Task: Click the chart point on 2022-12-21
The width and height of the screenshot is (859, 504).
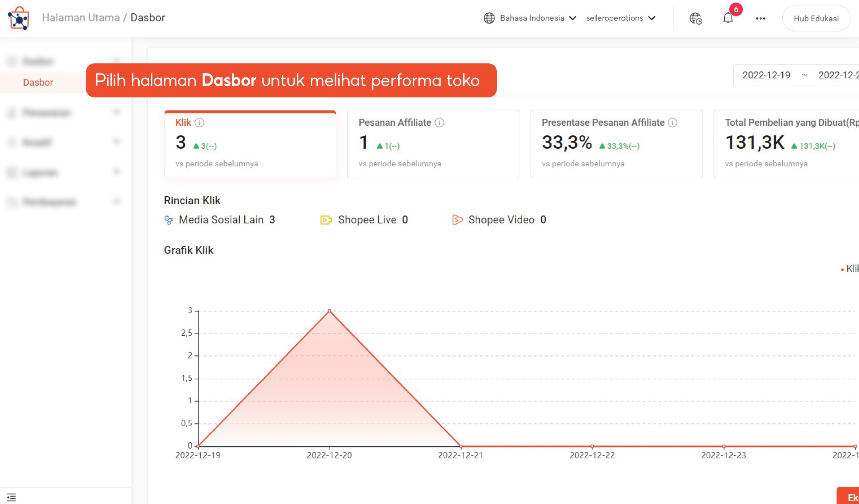Action: coord(461,446)
